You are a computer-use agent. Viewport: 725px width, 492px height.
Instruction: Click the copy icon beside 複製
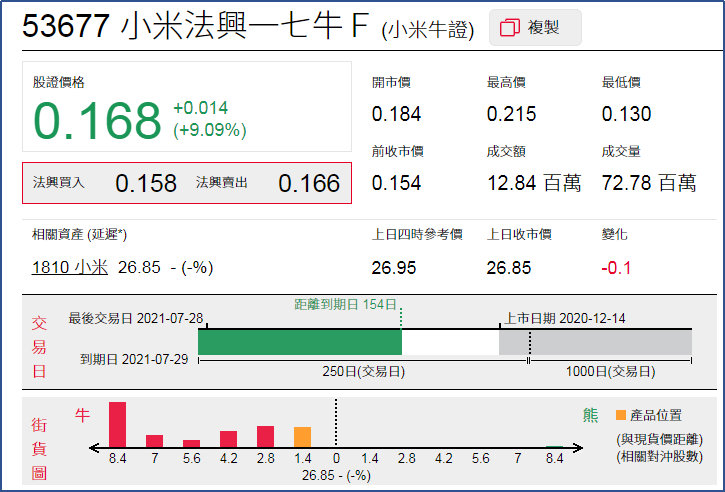click(510, 28)
